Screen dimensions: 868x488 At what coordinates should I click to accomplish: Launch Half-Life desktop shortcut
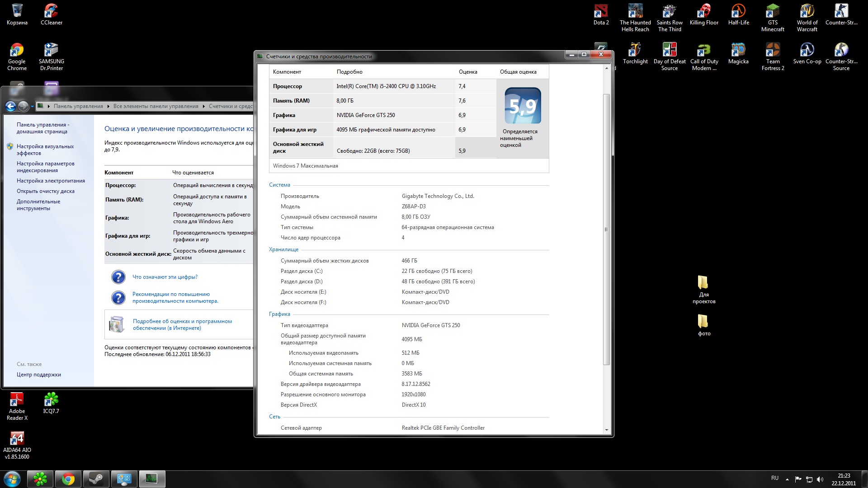738,14
